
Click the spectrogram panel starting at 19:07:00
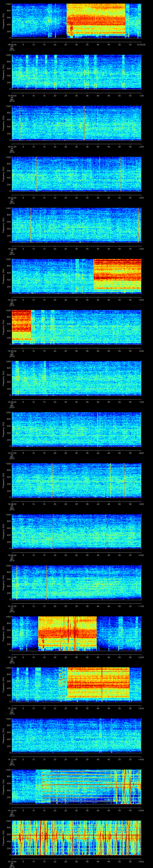[x=76, y=429]
